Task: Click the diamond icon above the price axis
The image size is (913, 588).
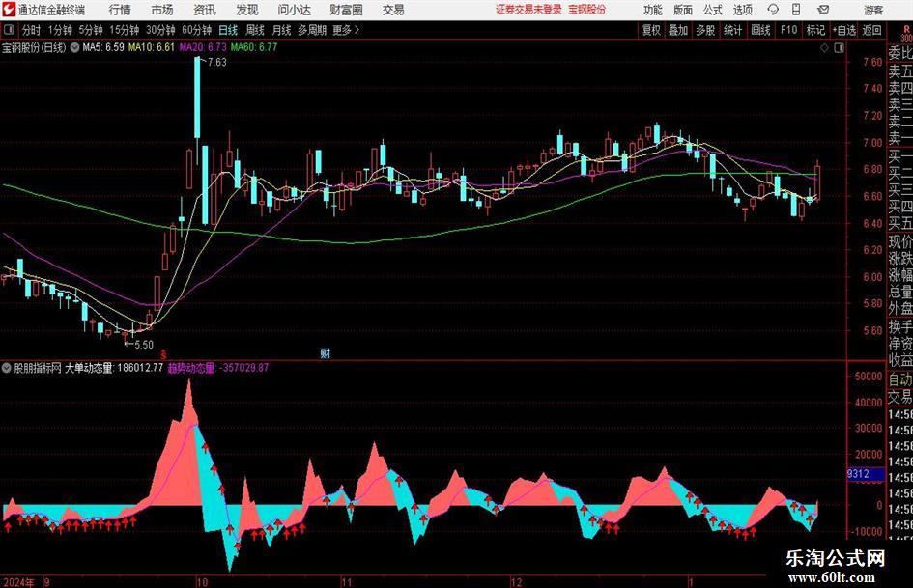Action: (824, 48)
